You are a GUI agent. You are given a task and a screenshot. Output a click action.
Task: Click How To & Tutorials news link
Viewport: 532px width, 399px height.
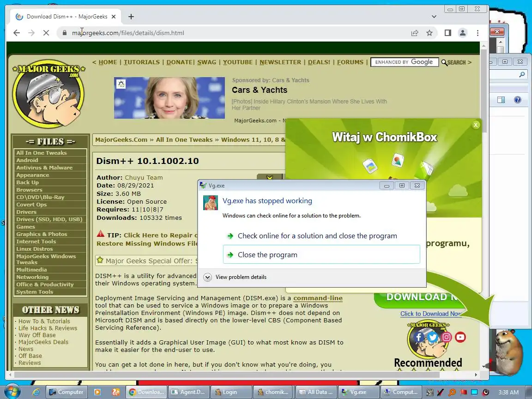[44, 321]
